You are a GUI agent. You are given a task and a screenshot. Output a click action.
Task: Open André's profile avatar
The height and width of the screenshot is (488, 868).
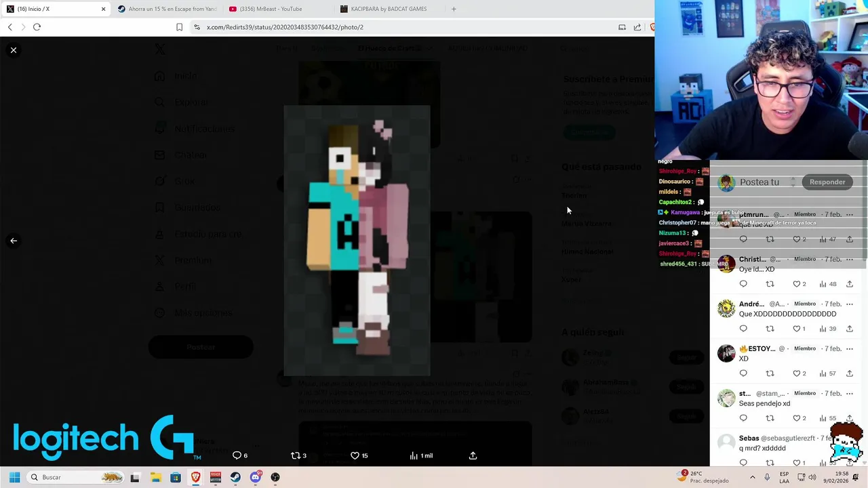(726, 308)
